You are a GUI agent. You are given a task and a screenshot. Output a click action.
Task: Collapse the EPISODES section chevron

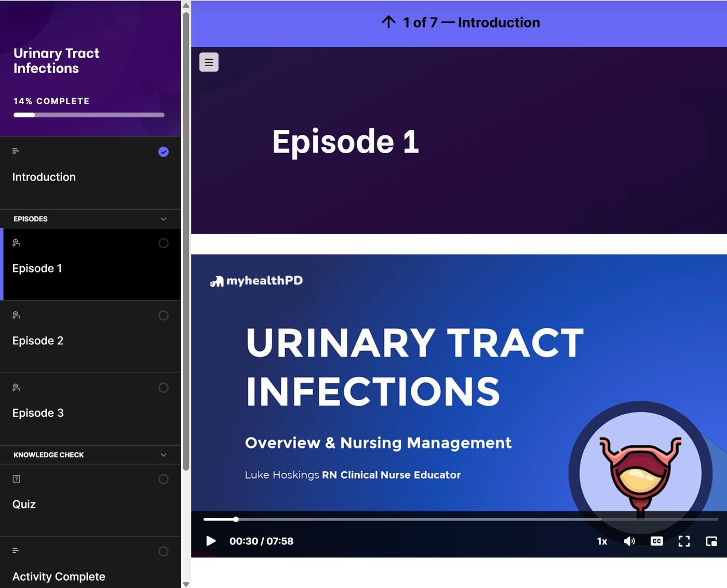[164, 219]
